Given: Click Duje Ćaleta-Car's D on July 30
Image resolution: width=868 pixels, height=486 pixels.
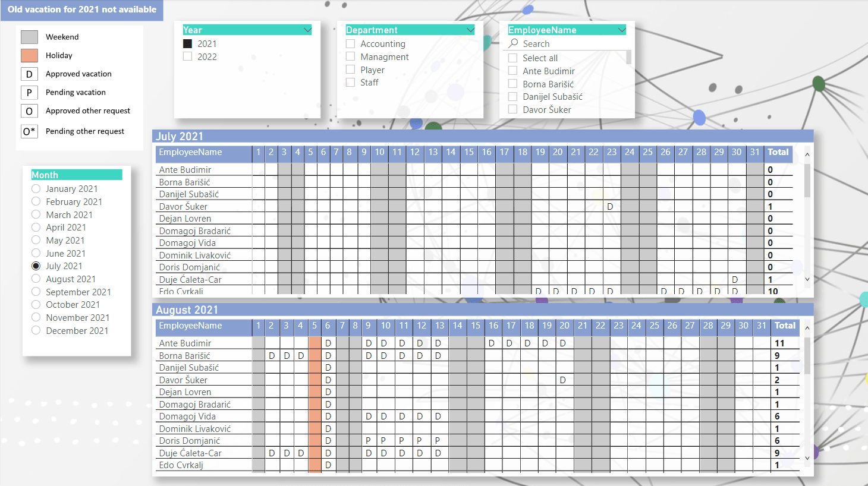Looking at the screenshot, I should click(735, 280).
